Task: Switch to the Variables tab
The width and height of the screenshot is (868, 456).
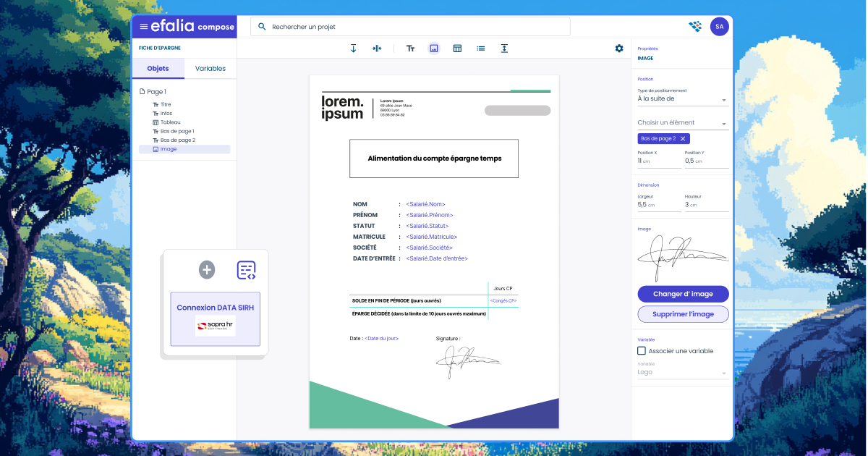Action: click(210, 68)
